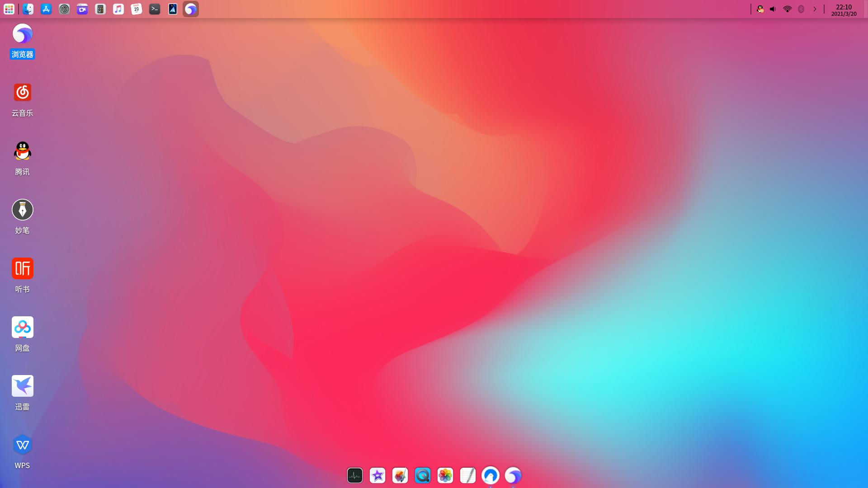
Task: Open Activity Monitor in bottom dock
Action: (355, 475)
